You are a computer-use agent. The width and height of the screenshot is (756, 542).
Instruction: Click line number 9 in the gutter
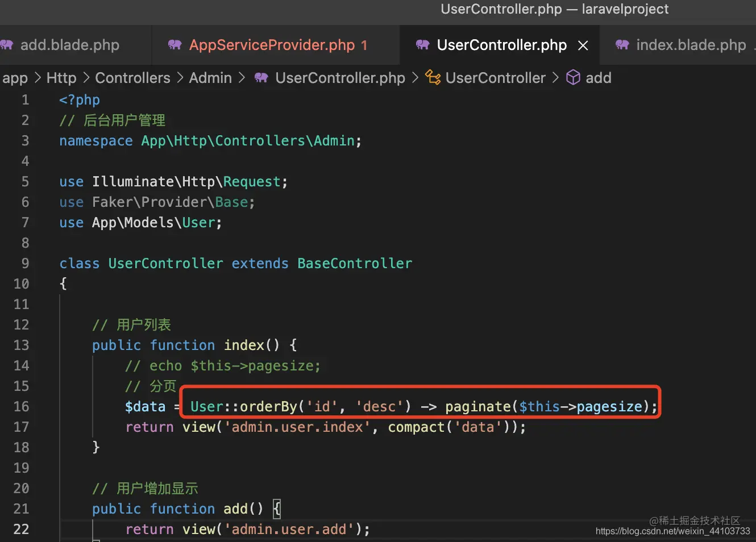(x=25, y=264)
